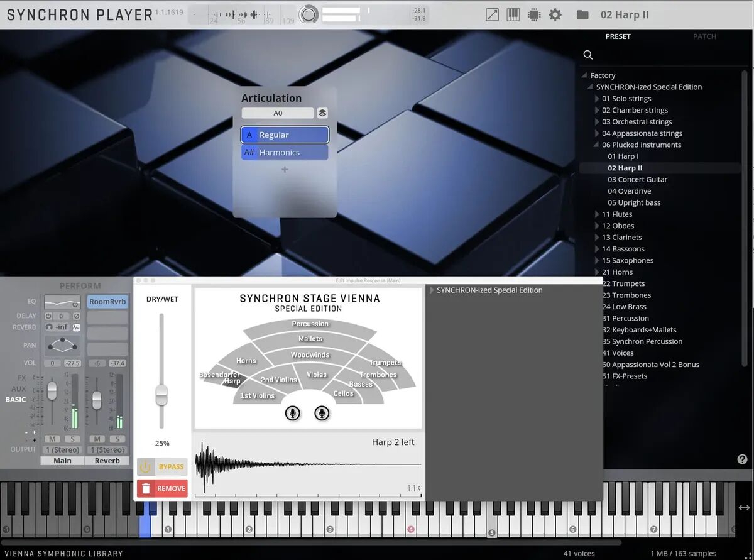
Task: Click the layers stack icon next to A0
Action: [x=322, y=113]
